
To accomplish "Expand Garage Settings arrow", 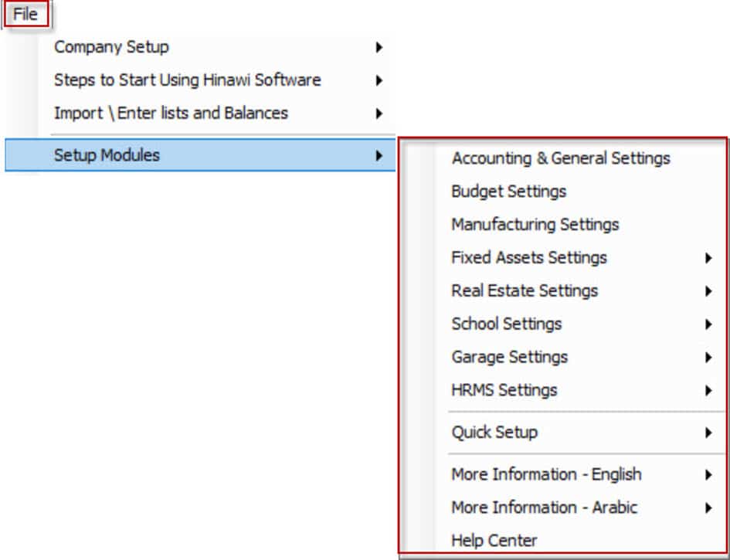I will click(x=708, y=357).
